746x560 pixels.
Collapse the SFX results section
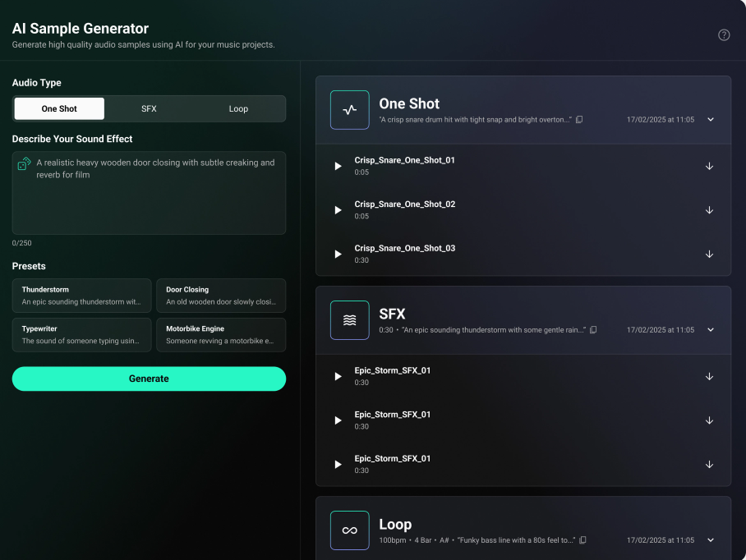[711, 330]
